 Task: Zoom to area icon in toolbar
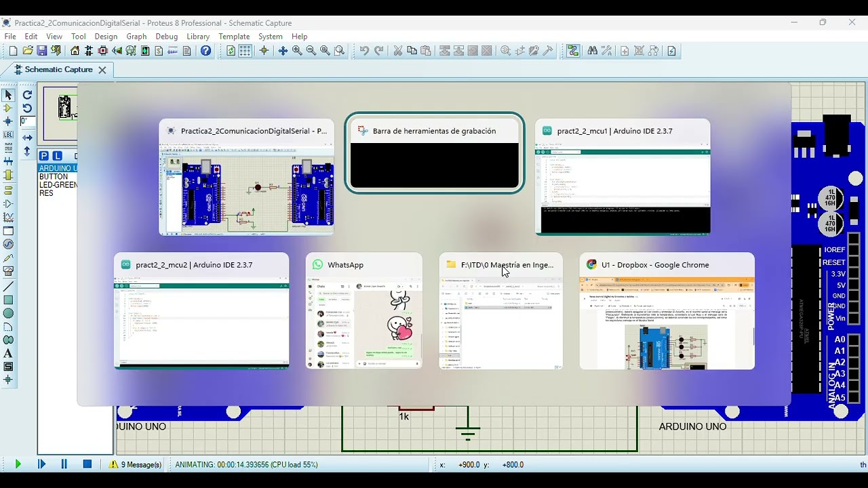pyautogui.click(x=340, y=51)
